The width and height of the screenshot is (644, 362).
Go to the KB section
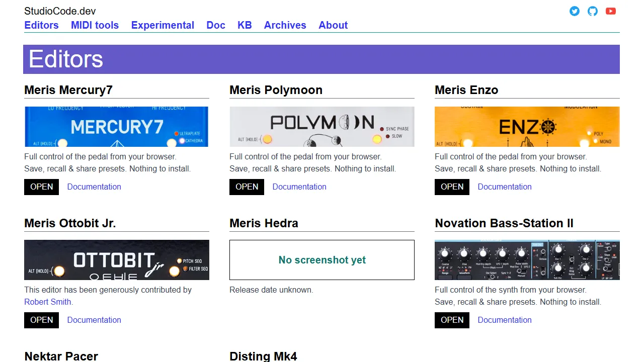coord(245,25)
